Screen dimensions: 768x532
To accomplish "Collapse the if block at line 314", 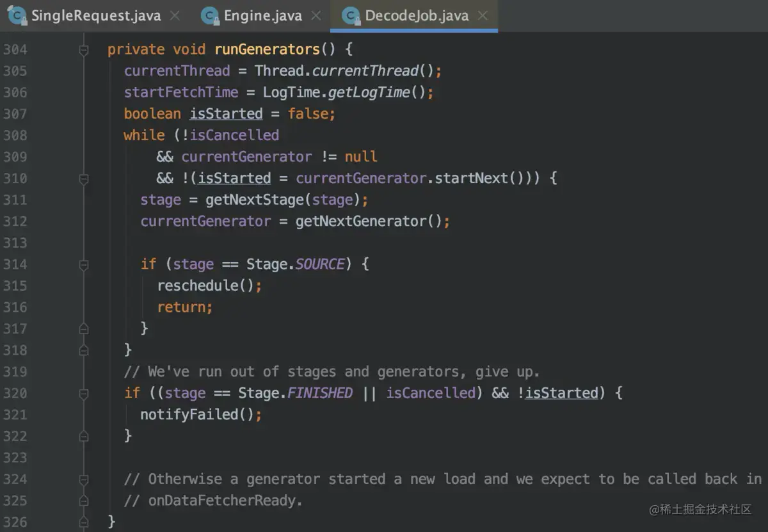I will [84, 264].
